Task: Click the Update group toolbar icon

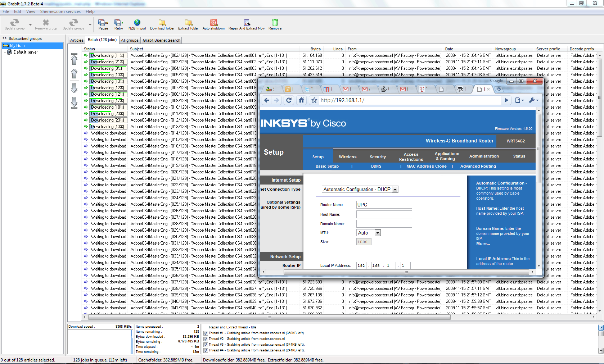Action: click(x=15, y=23)
